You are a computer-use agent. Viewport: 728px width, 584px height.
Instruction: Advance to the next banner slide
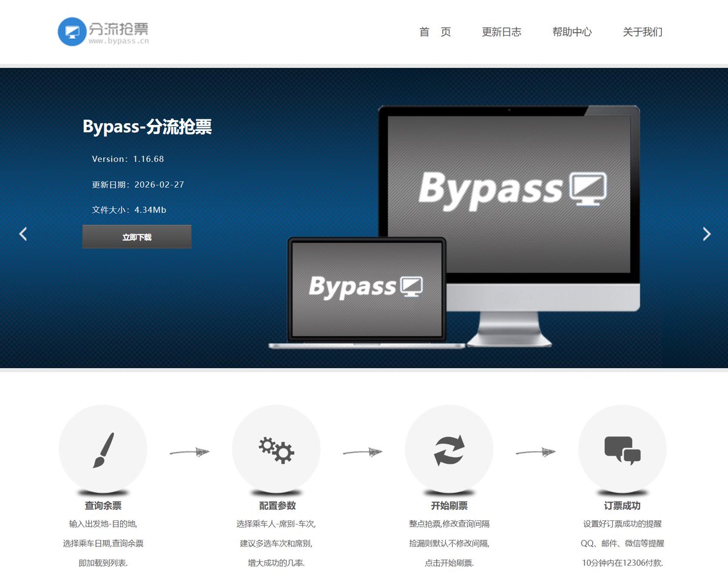pos(706,233)
